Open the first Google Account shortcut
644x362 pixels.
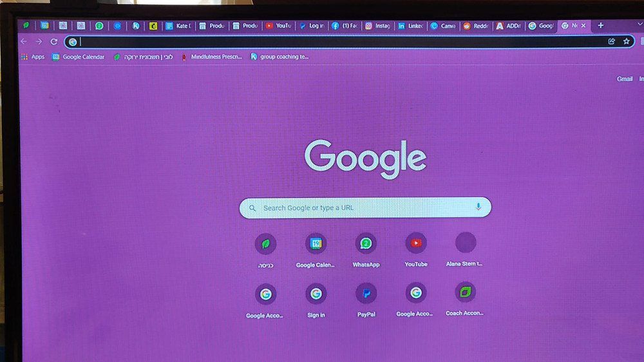tap(265, 301)
